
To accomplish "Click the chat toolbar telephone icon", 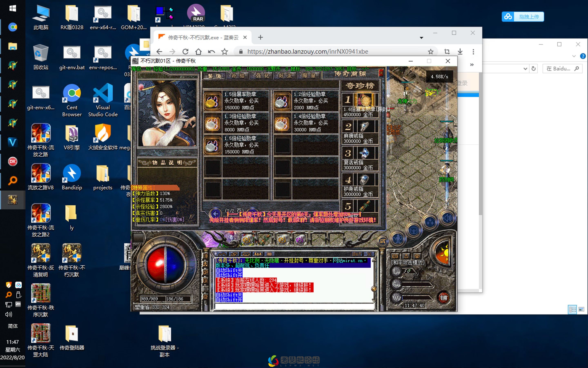I will [246, 254].
